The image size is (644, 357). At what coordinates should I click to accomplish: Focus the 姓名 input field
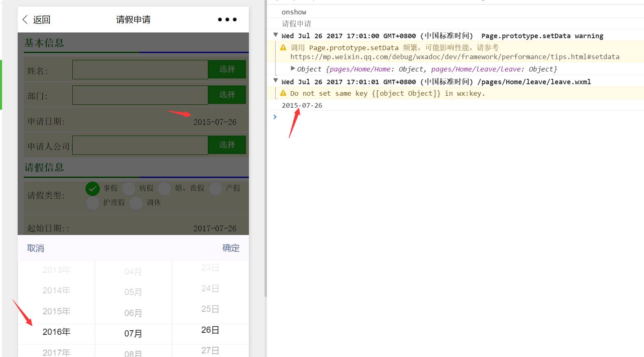pos(140,69)
